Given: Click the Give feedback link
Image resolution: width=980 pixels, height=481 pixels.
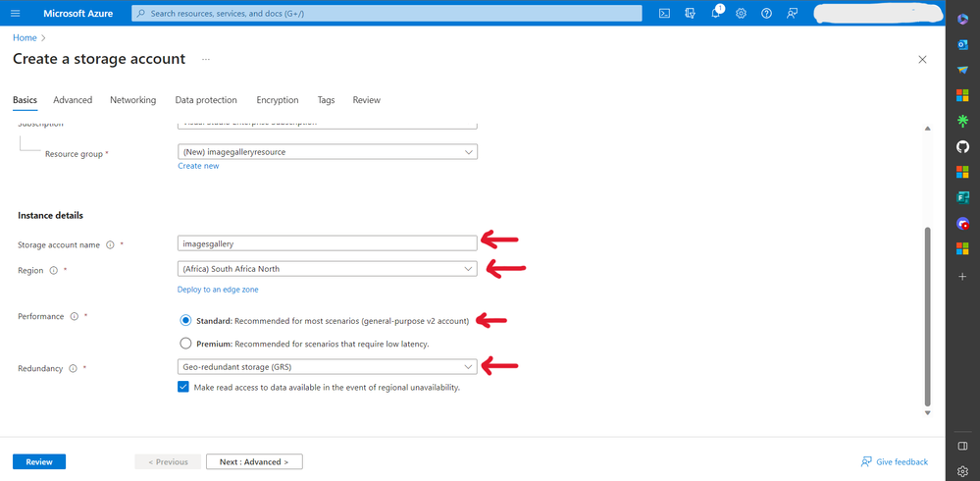Looking at the screenshot, I should (895, 461).
